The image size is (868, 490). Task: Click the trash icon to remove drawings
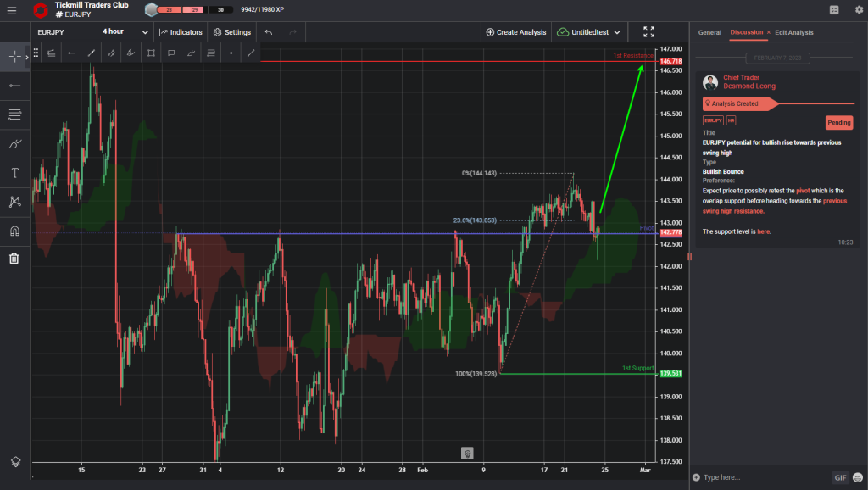14,258
